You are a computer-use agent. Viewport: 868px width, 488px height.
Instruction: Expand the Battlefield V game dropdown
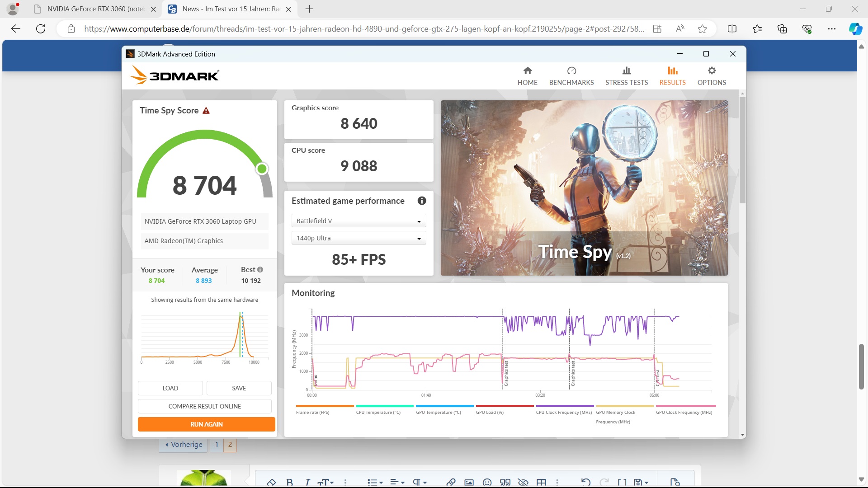coord(359,221)
